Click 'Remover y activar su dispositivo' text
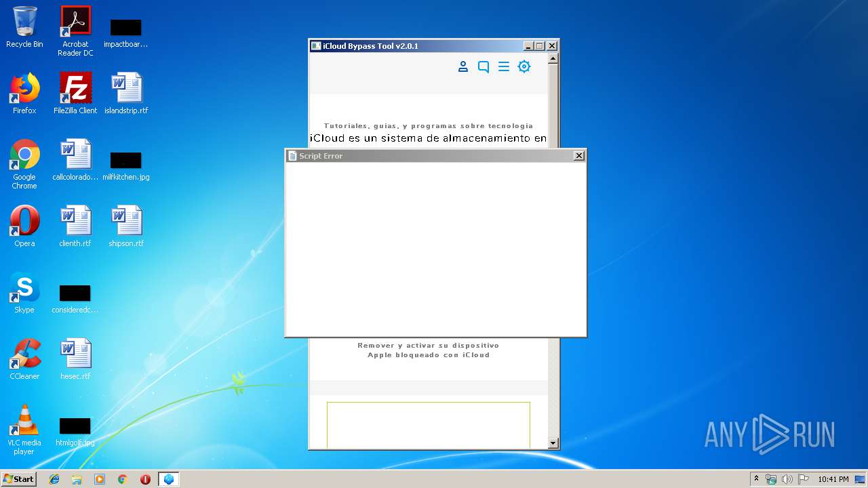Image resolution: width=868 pixels, height=488 pixels. pos(429,346)
